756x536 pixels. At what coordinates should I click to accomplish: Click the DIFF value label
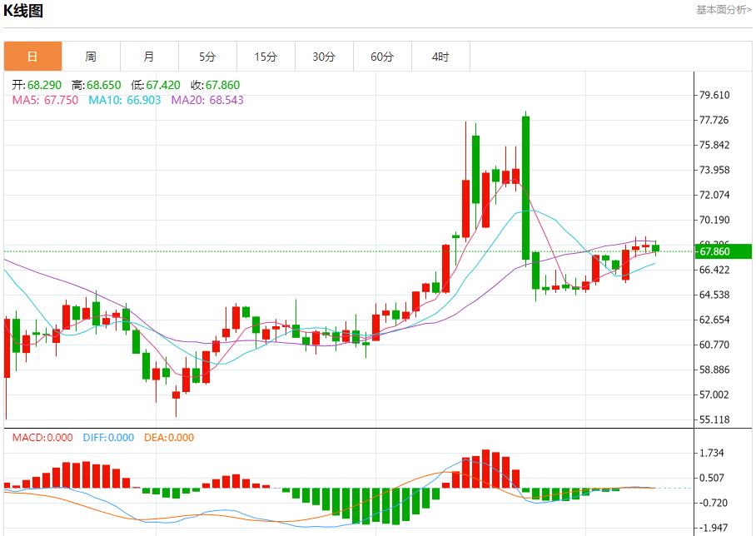(x=107, y=438)
